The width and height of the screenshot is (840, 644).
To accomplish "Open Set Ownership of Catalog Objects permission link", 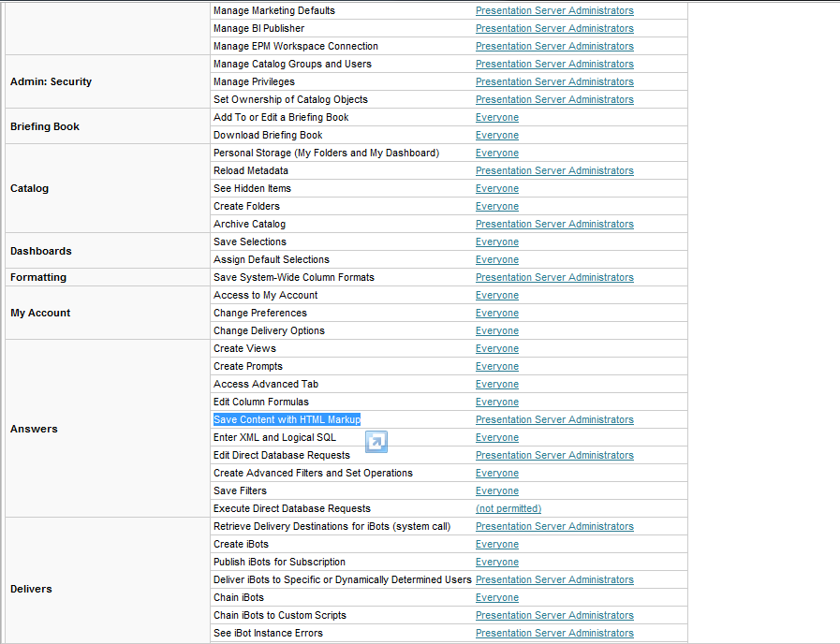I will tap(553, 99).
